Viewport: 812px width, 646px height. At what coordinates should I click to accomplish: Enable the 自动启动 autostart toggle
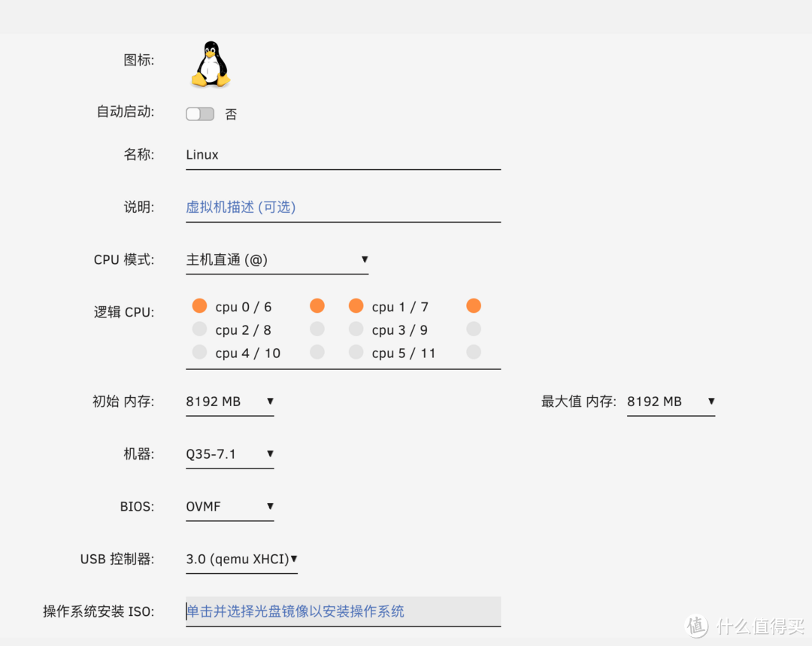pos(199,114)
